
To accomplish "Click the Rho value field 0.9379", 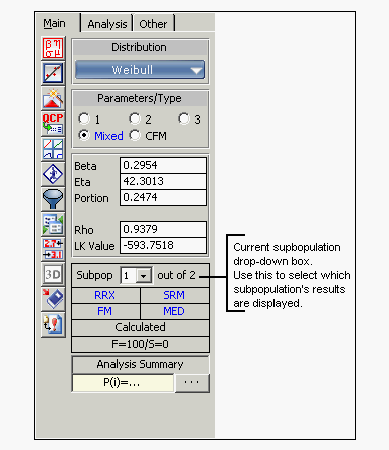I will [x=163, y=229].
